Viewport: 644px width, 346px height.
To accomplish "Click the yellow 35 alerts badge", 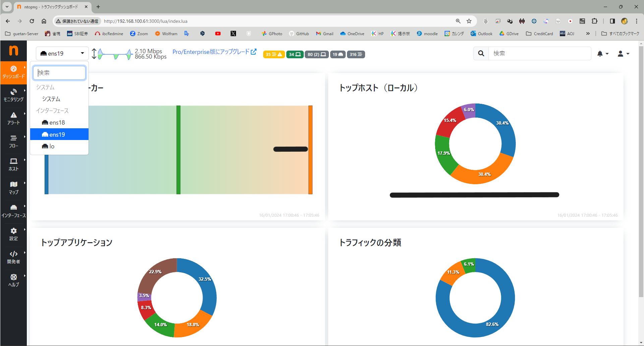I will tap(274, 54).
